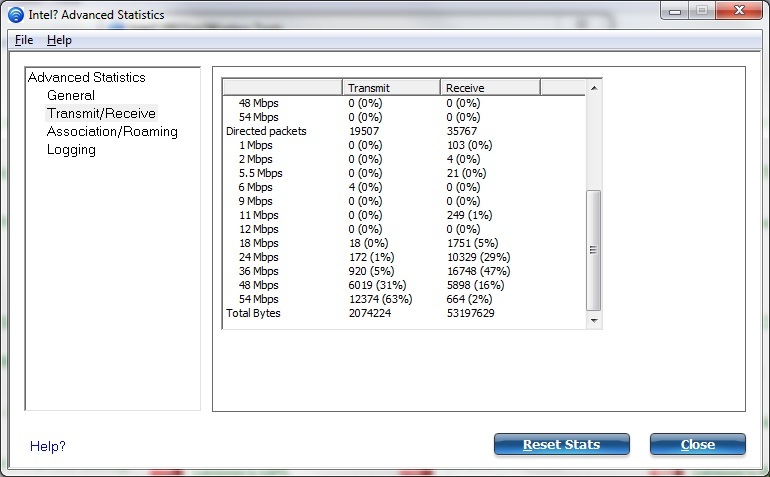Select the 24 Mbps row label
The width and height of the screenshot is (770, 477).
click(x=258, y=257)
